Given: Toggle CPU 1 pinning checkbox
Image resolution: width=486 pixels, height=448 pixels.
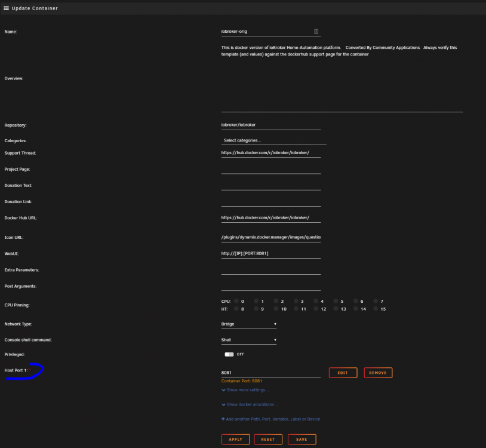Looking at the screenshot, I should pos(256,301).
